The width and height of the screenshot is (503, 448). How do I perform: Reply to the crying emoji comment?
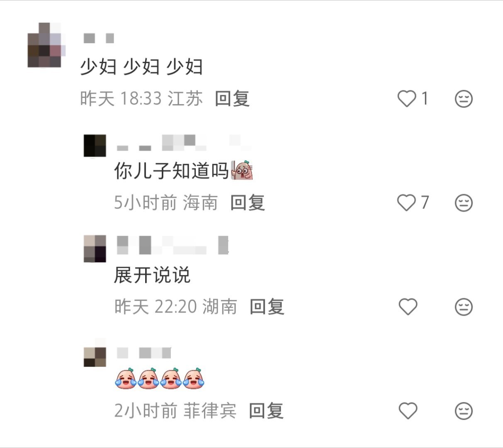click(266, 411)
